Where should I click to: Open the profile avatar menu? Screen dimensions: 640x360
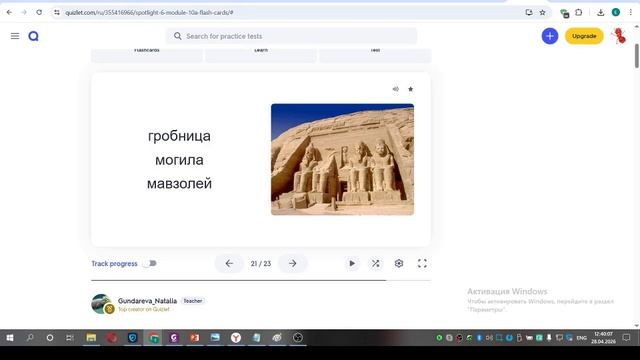(619, 36)
